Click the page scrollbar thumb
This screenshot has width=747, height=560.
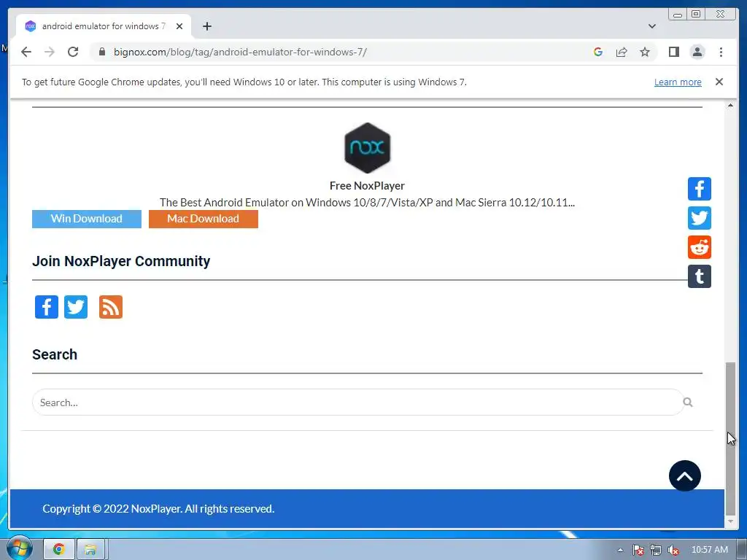coord(730,438)
